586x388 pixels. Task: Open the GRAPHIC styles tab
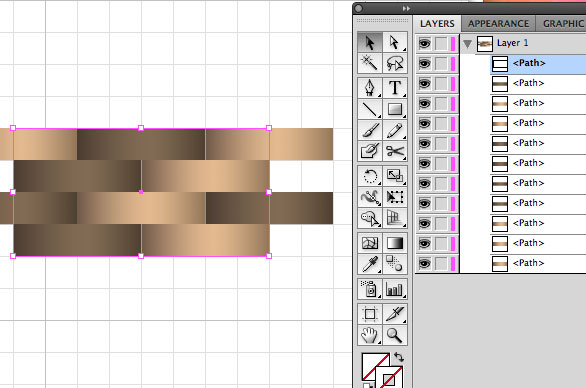click(x=562, y=24)
